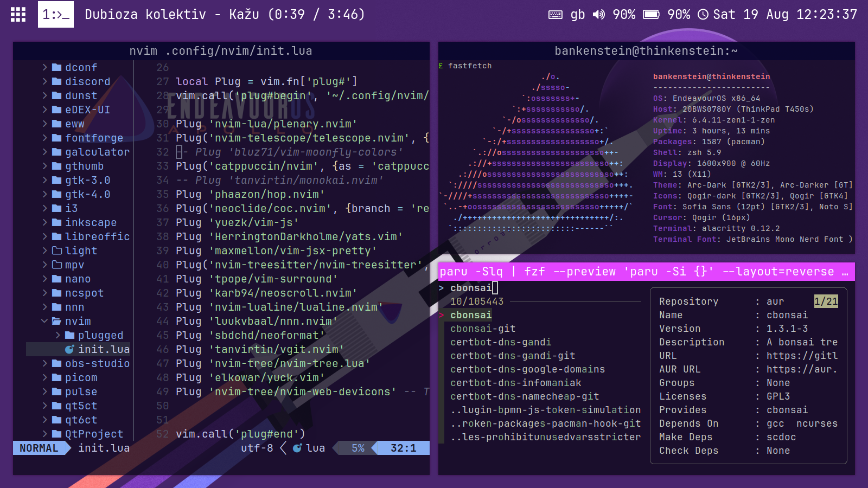This screenshot has width=868, height=488.
Task: Expand the plugged subfolder chevron
Action: (x=58, y=335)
